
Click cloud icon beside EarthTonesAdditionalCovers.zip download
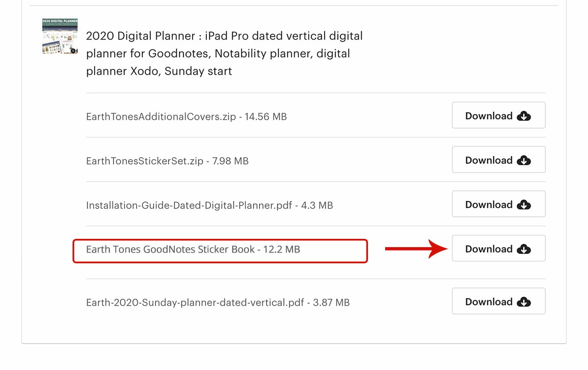[524, 116]
